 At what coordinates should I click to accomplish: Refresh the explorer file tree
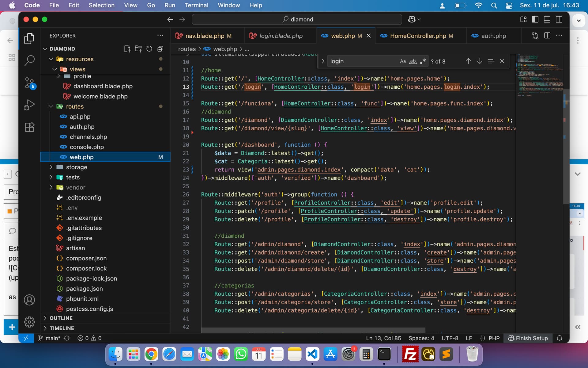click(x=149, y=49)
